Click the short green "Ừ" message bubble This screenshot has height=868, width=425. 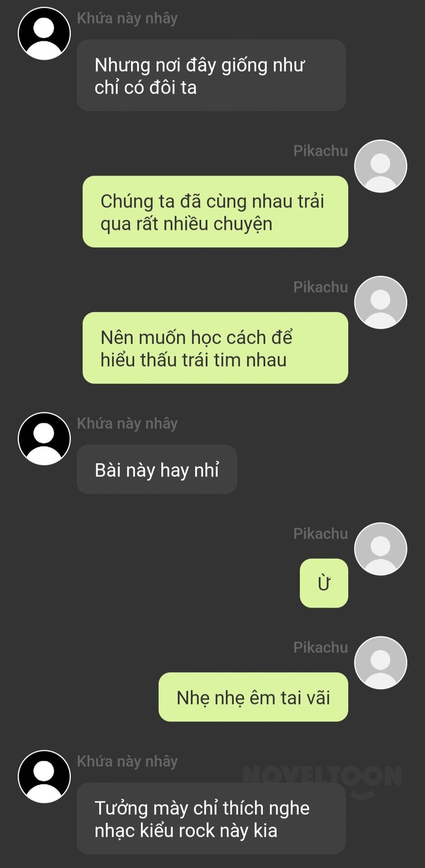tap(324, 583)
